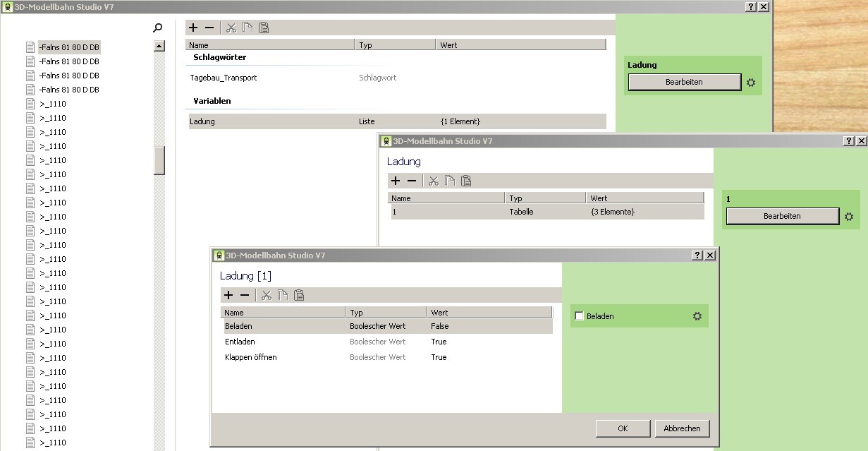Click the Boolescher Wert type of Beladen
The image size is (868, 451).
[378, 326]
